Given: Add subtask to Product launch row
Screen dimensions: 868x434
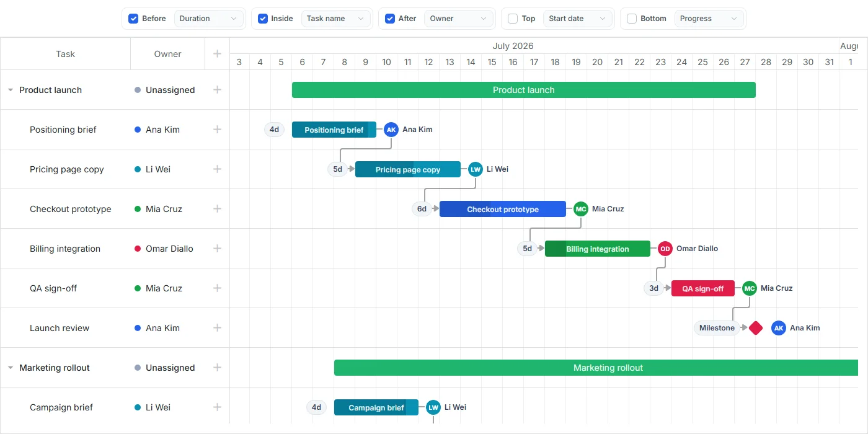Looking at the screenshot, I should pos(217,90).
